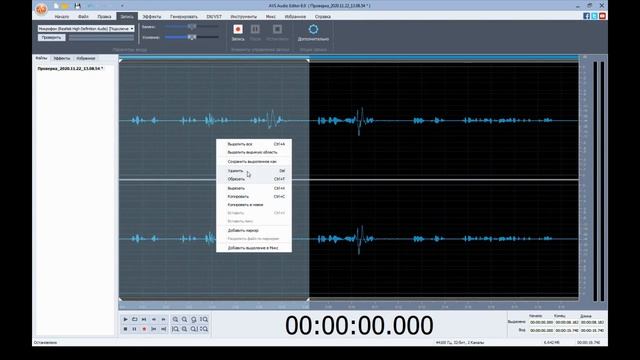Viewport: 640px width, 360px height.
Task: Open the Избранное ribbon tab
Action: click(x=295, y=17)
